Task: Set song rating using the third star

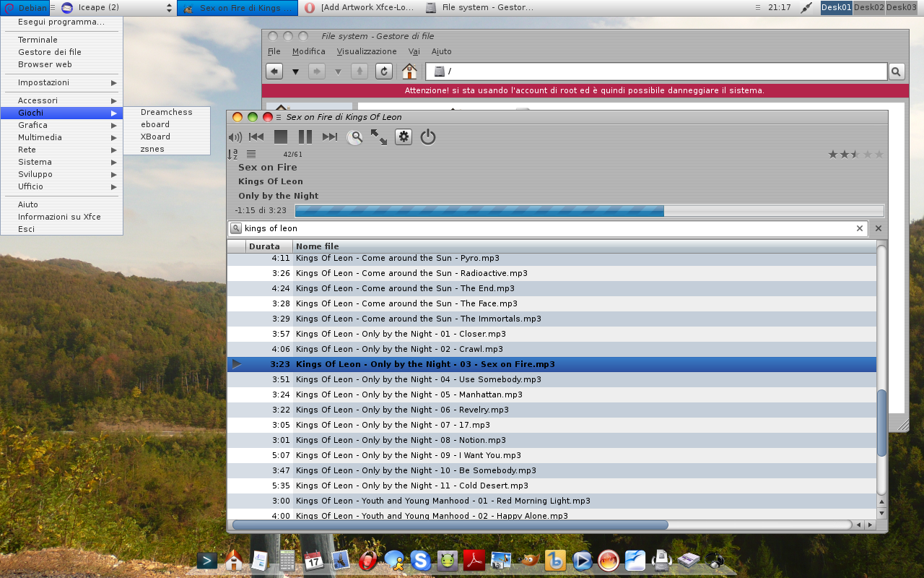Action: [x=855, y=154]
